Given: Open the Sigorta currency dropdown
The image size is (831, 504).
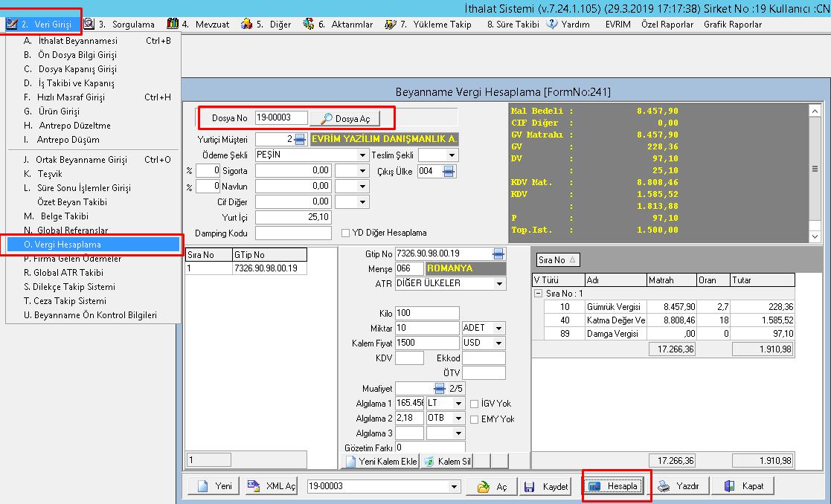Looking at the screenshot, I should pyautogui.click(x=362, y=171).
